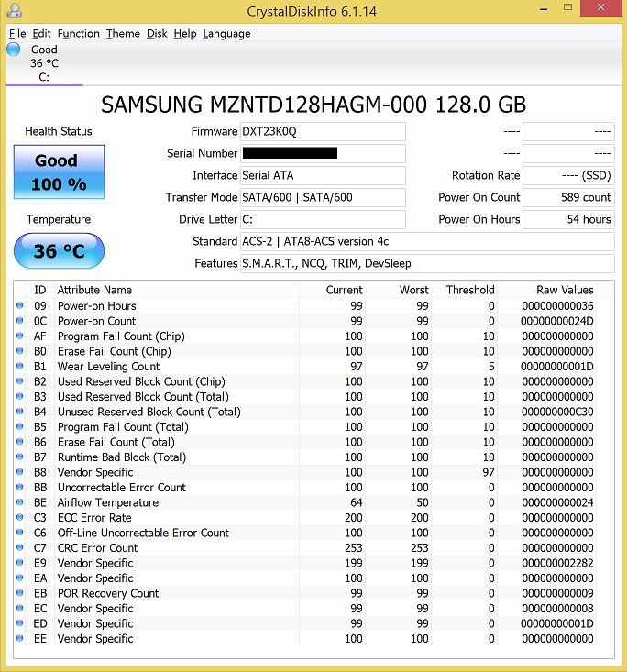This screenshot has height=672, width=627.
Task: Click the ID column header
Action: point(39,290)
